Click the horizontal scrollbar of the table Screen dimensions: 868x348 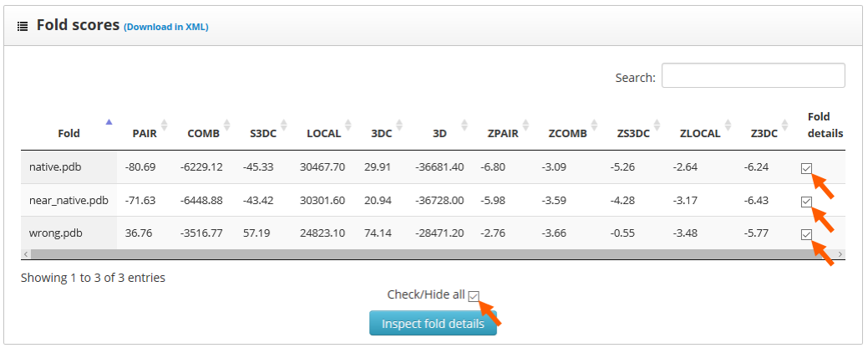point(433,253)
